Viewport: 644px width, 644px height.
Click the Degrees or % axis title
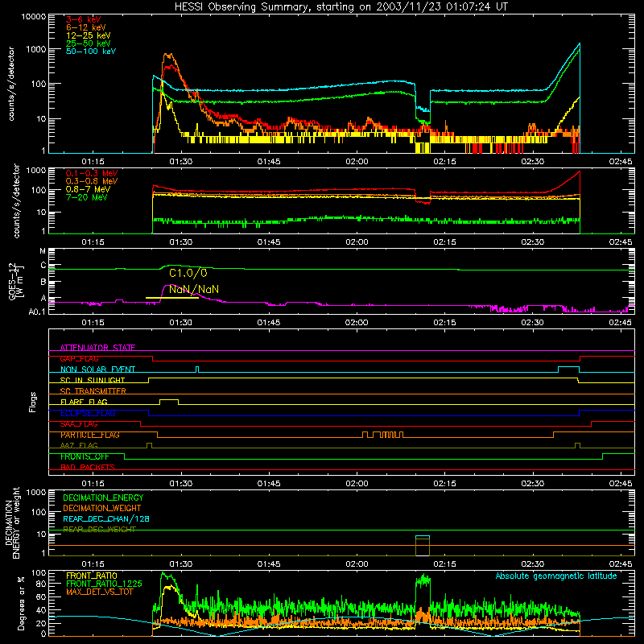pos(21,604)
